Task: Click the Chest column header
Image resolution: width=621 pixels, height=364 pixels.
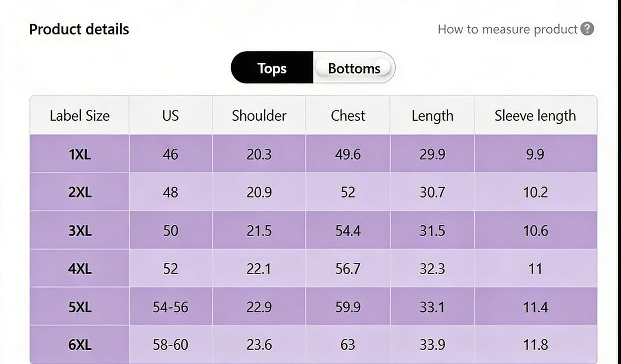Action: 348,116
